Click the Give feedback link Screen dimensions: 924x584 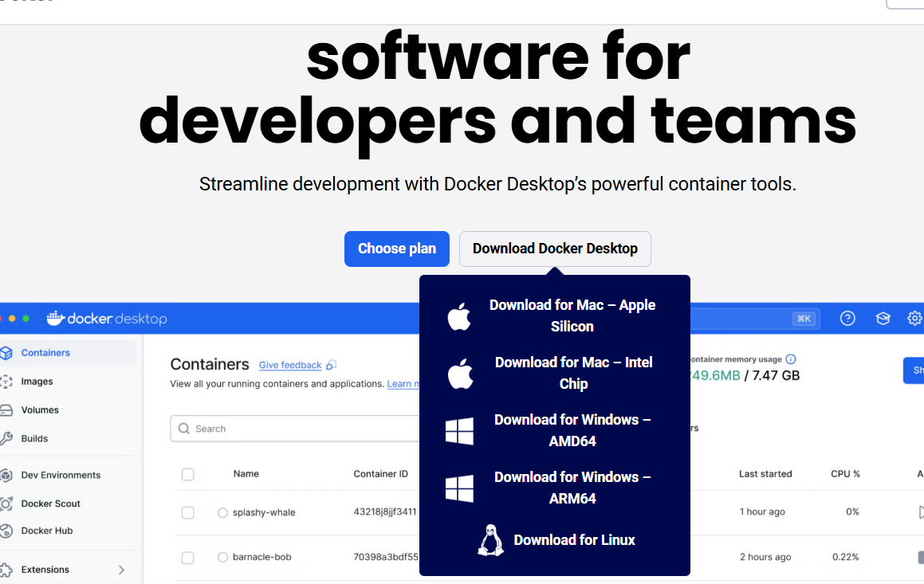click(x=290, y=365)
